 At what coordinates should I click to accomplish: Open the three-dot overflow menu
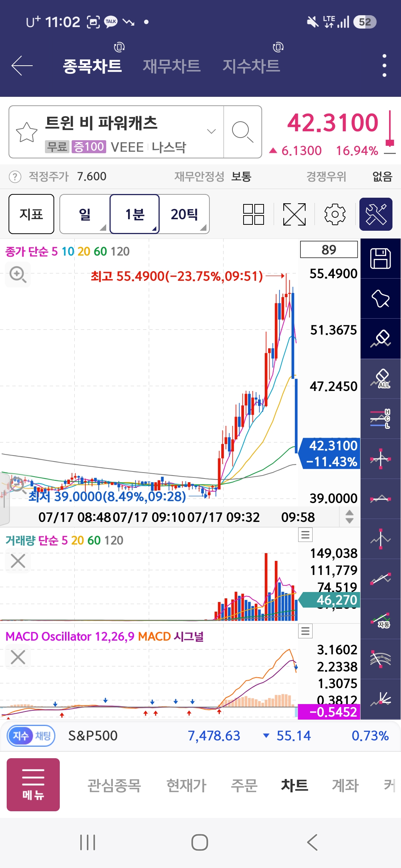pyautogui.click(x=384, y=66)
